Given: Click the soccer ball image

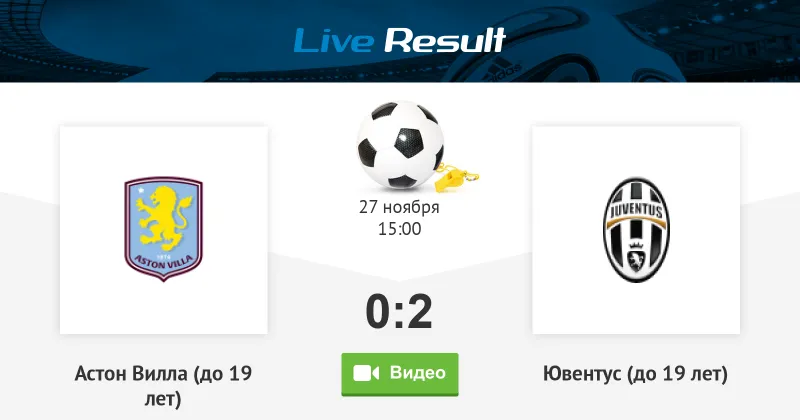Looking at the screenshot, I should click(x=400, y=145).
